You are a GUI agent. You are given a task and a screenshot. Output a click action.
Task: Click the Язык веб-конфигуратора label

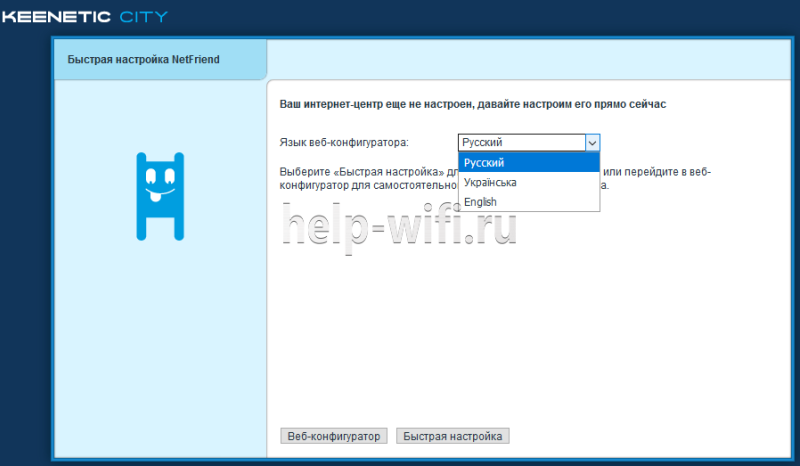click(344, 143)
